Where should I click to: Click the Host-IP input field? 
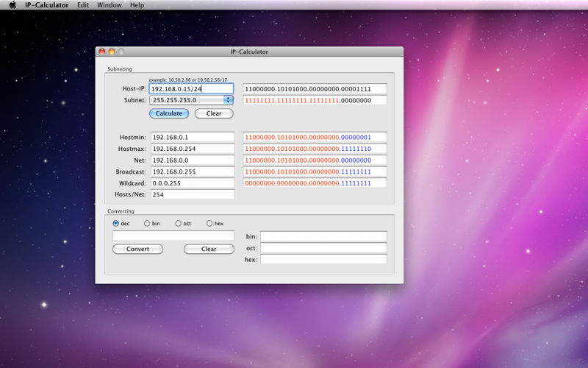pyautogui.click(x=191, y=88)
